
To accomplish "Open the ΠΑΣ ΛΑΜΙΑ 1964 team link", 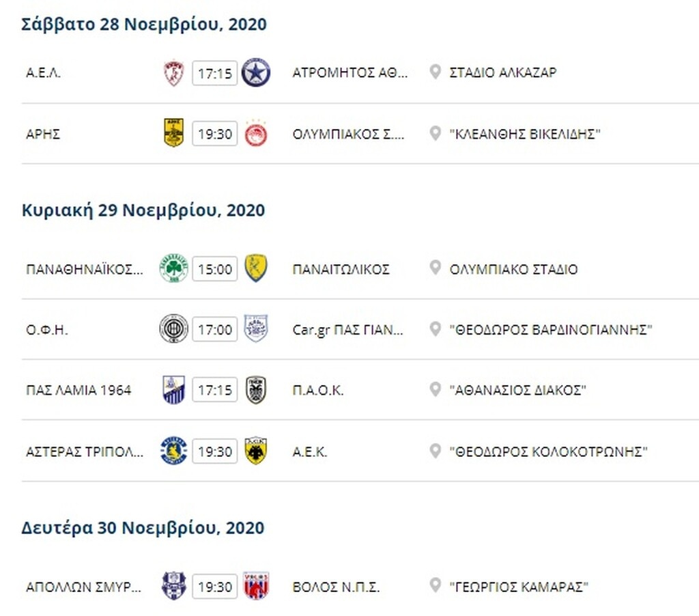I will click(79, 391).
